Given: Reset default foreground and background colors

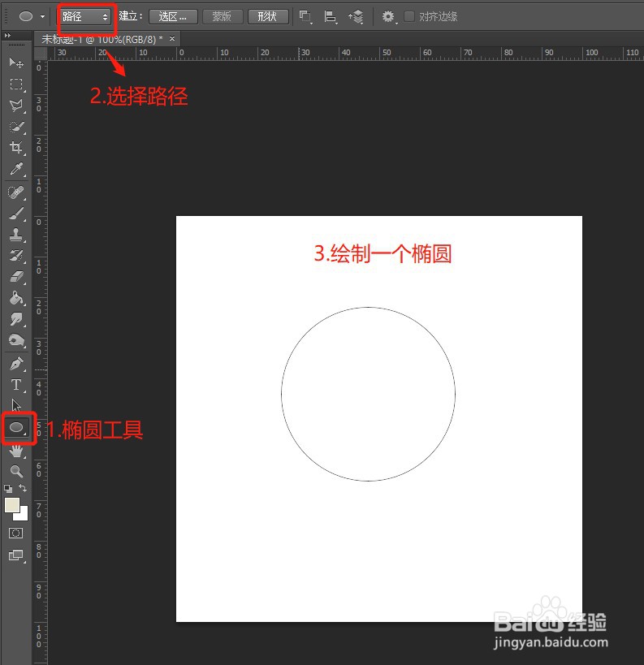Looking at the screenshot, I should [8, 489].
